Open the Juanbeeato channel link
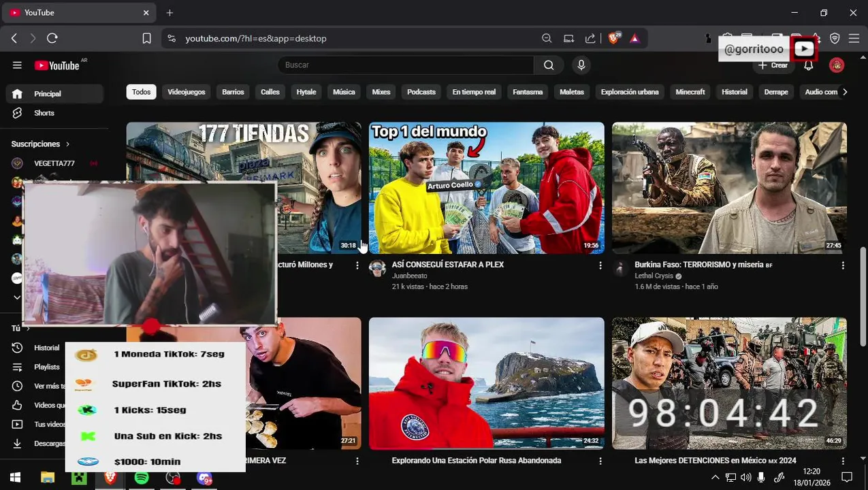Screen dimensions: 868x490 pyautogui.click(x=410, y=276)
